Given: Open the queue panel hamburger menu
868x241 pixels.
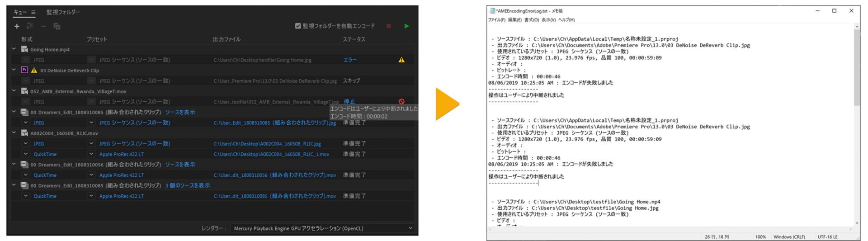Looking at the screenshot, I should (33, 12).
